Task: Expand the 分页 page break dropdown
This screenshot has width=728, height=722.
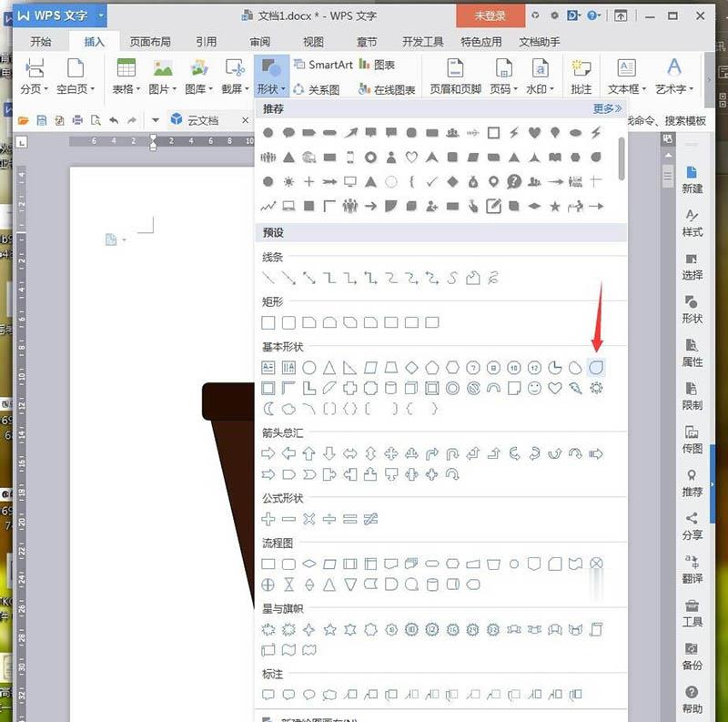Action: [x=34, y=76]
